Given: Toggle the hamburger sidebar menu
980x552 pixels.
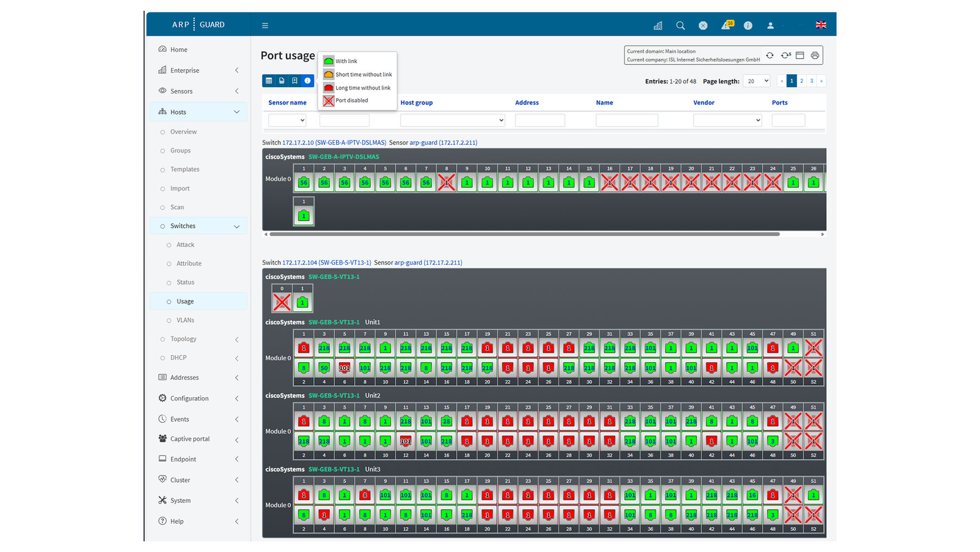Looking at the screenshot, I should coord(265,26).
